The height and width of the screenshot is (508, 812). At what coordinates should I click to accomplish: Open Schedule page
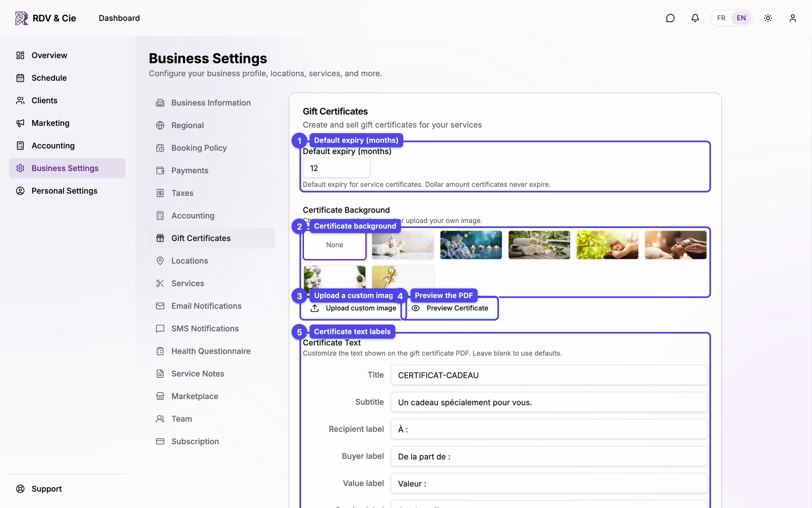(x=67, y=78)
